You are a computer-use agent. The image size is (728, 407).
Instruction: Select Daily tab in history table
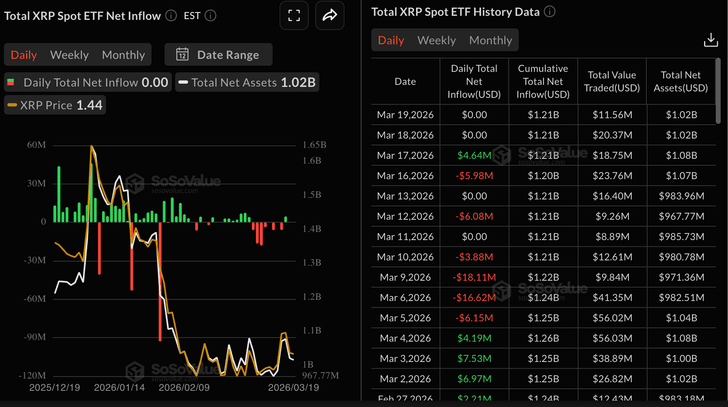tap(391, 40)
